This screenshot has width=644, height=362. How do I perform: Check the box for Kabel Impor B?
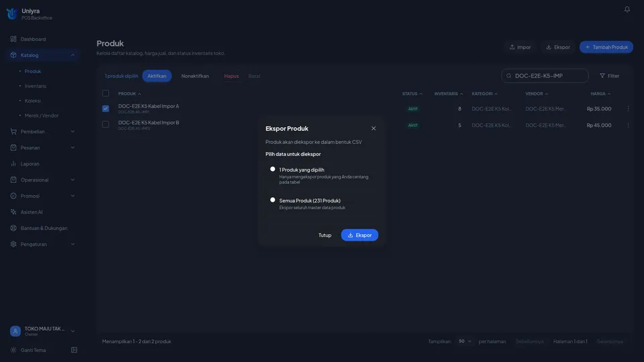tap(105, 125)
